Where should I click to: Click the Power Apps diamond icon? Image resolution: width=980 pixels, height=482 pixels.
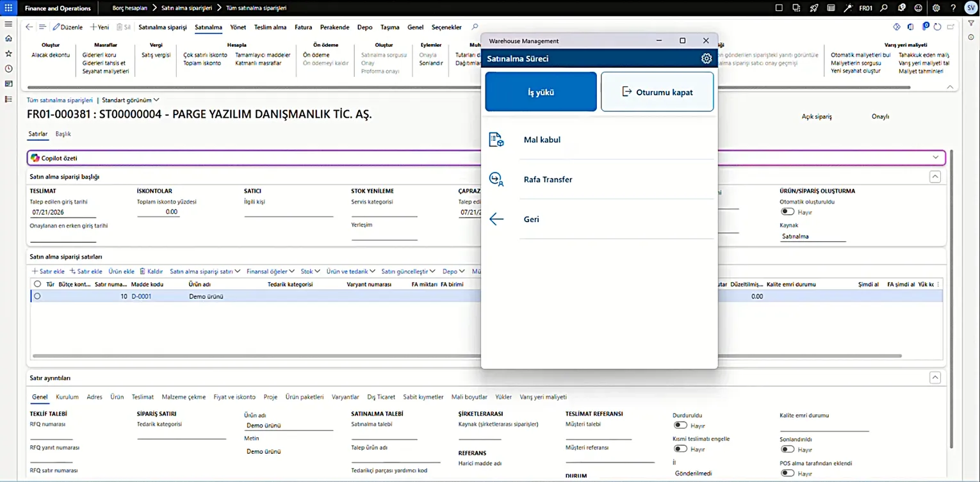[x=897, y=27]
